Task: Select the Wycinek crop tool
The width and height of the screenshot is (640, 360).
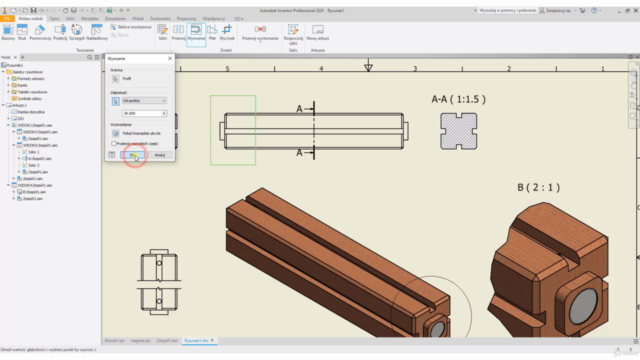Action: click(227, 32)
